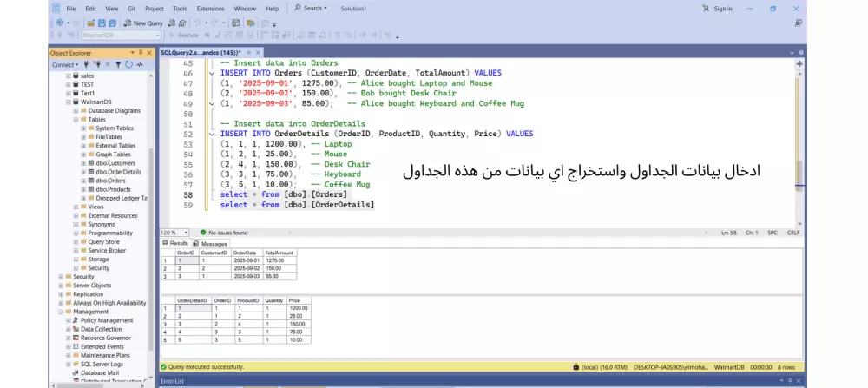This screenshot has height=388, width=868.
Task: Click the Filter funnel icon in Object Explorer
Action: [118, 65]
